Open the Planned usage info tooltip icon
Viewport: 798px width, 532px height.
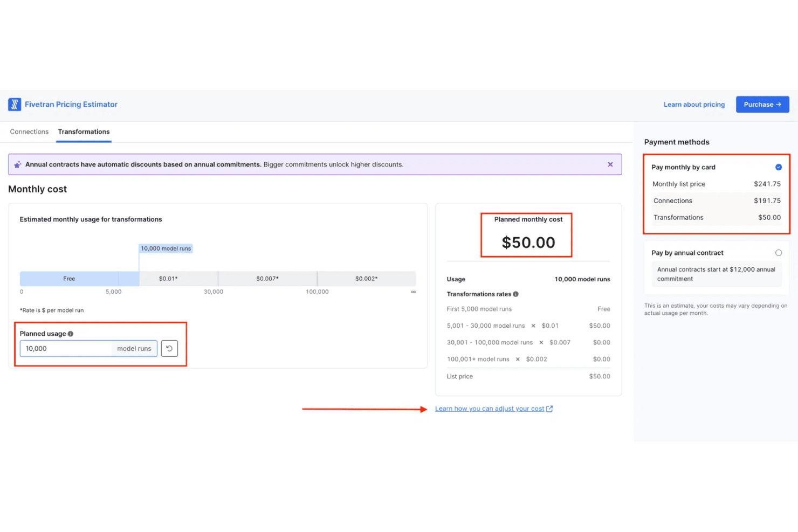(x=71, y=334)
